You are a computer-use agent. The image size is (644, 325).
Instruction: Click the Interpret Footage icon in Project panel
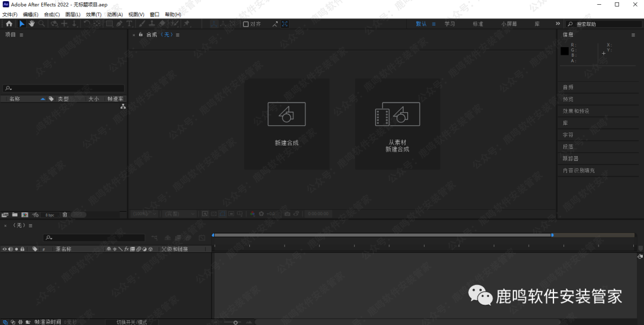(x=5, y=215)
